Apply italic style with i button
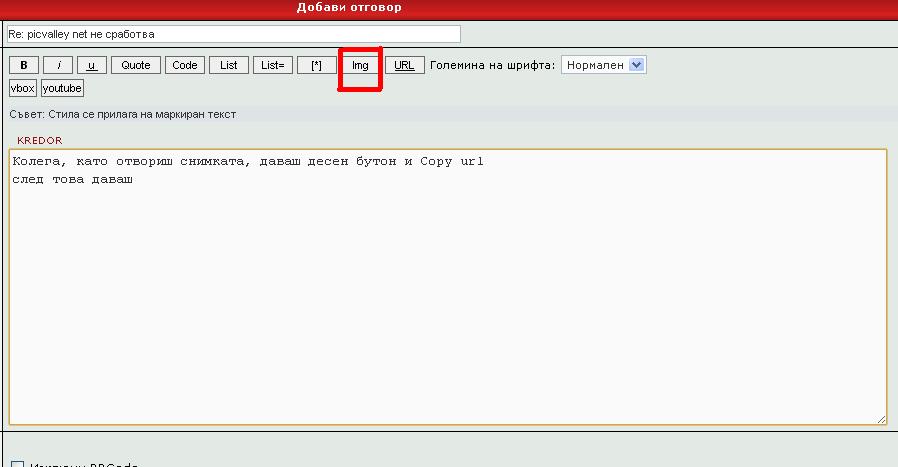This screenshot has width=898, height=467. pos(58,65)
